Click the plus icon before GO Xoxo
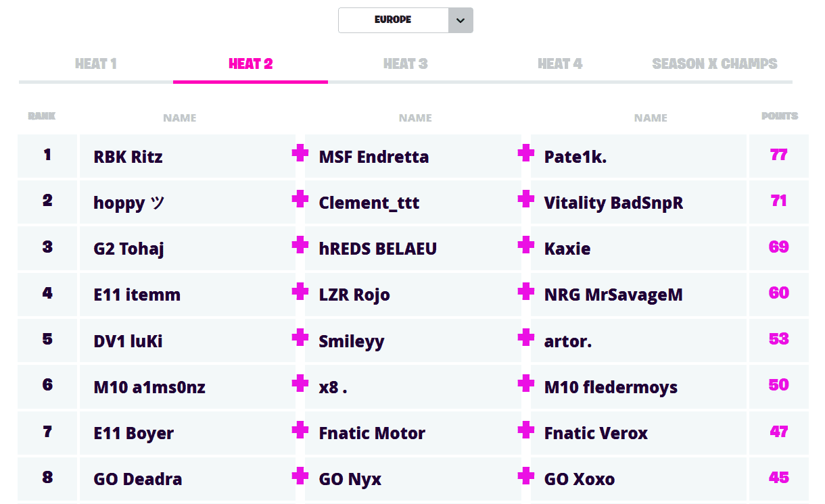 525,476
